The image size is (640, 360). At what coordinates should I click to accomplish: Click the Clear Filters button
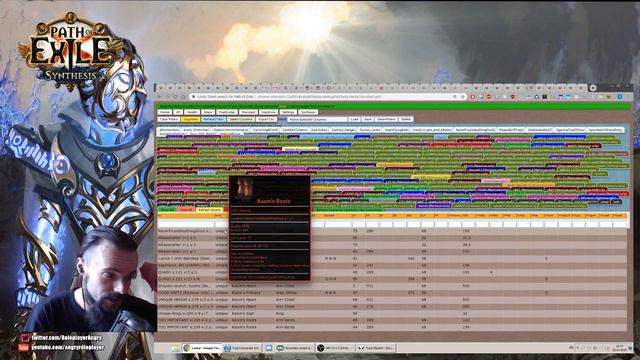tap(169, 119)
